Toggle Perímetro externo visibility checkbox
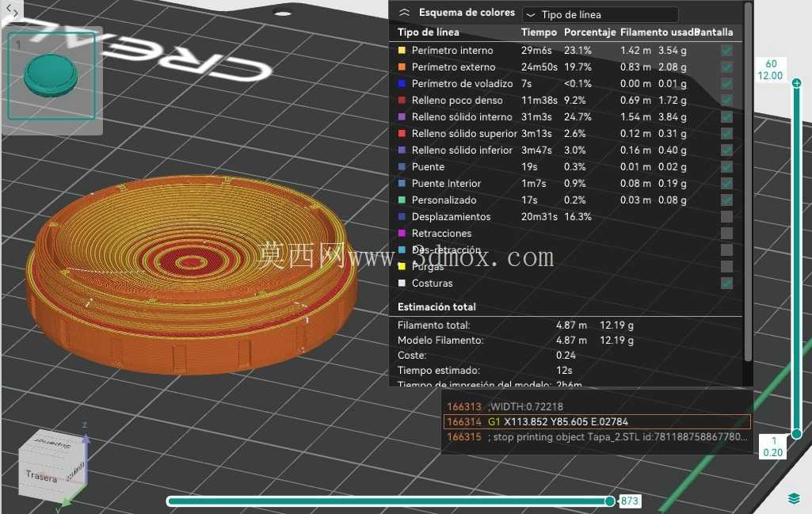 pyautogui.click(x=726, y=67)
